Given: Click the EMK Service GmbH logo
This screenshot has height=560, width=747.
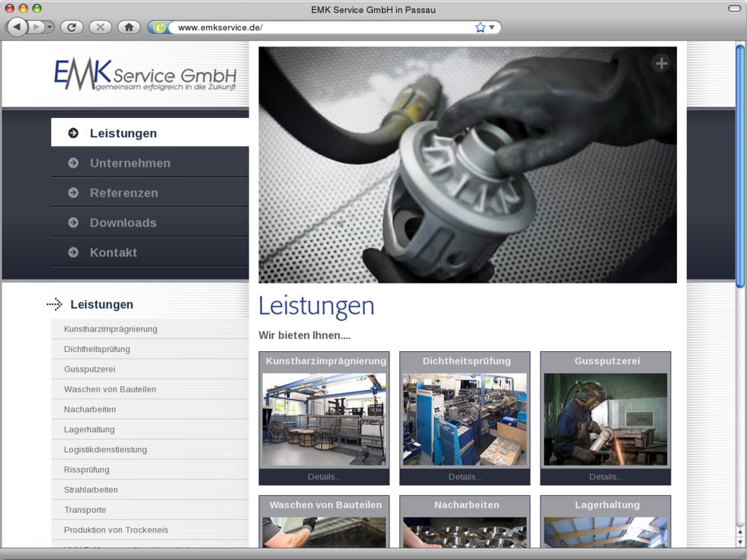Looking at the screenshot, I should tap(146, 75).
